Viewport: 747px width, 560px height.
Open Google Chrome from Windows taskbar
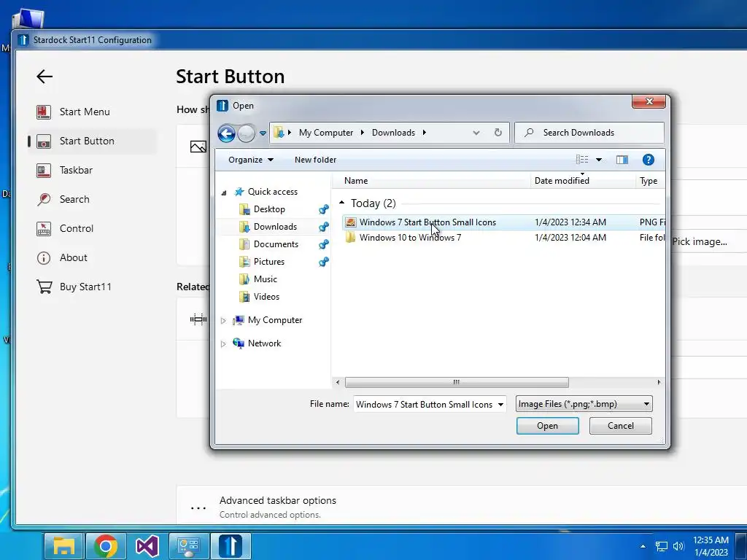[x=105, y=546]
